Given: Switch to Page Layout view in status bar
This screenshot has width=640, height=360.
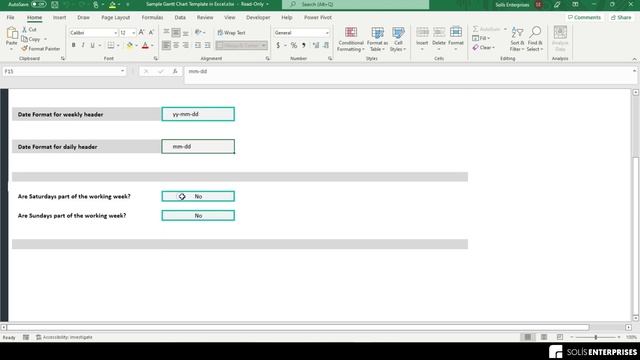Looking at the screenshot, I should (x=544, y=337).
